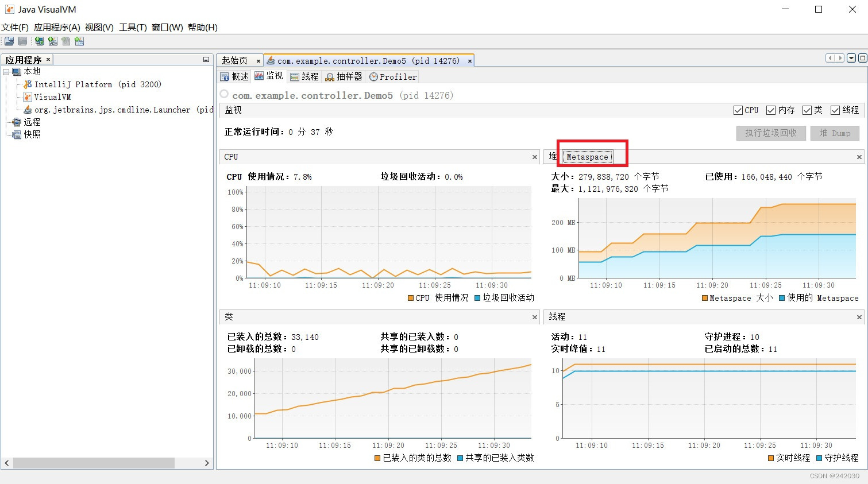Open the 应用程序(A) menu
The height and width of the screenshot is (484, 868).
(x=57, y=27)
